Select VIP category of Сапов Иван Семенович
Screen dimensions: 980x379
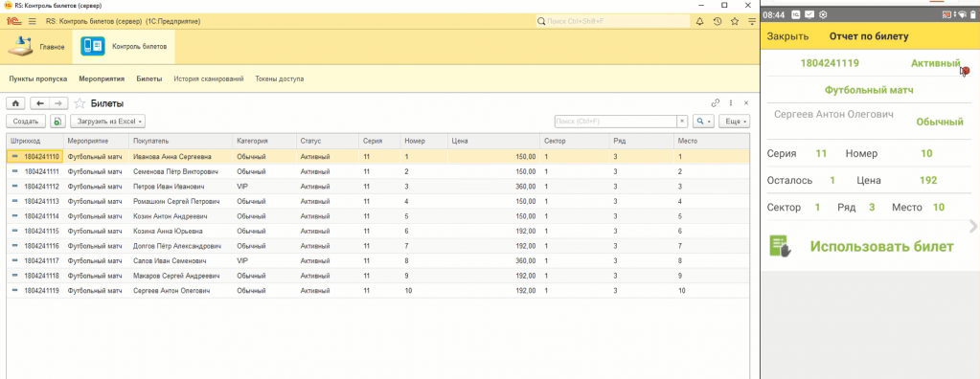point(241,261)
